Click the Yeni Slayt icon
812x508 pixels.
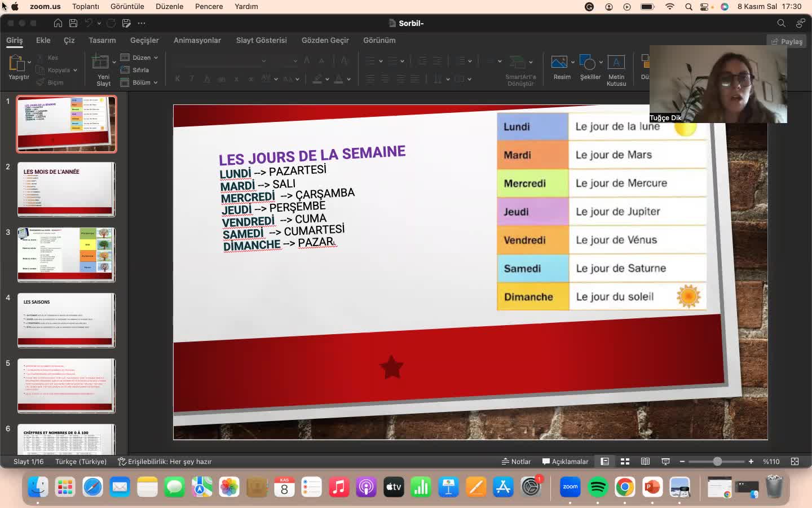click(x=100, y=62)
